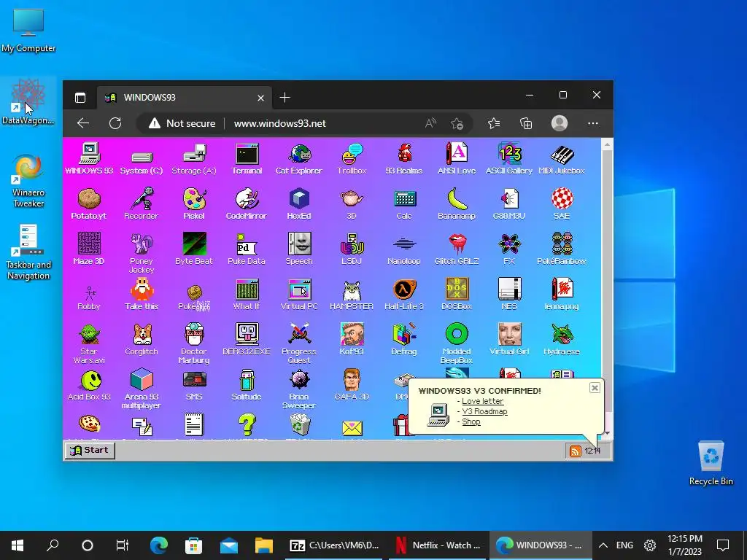Show hidden system tray icons
Viewport: 747px width, 560px height.
[603, 545]
